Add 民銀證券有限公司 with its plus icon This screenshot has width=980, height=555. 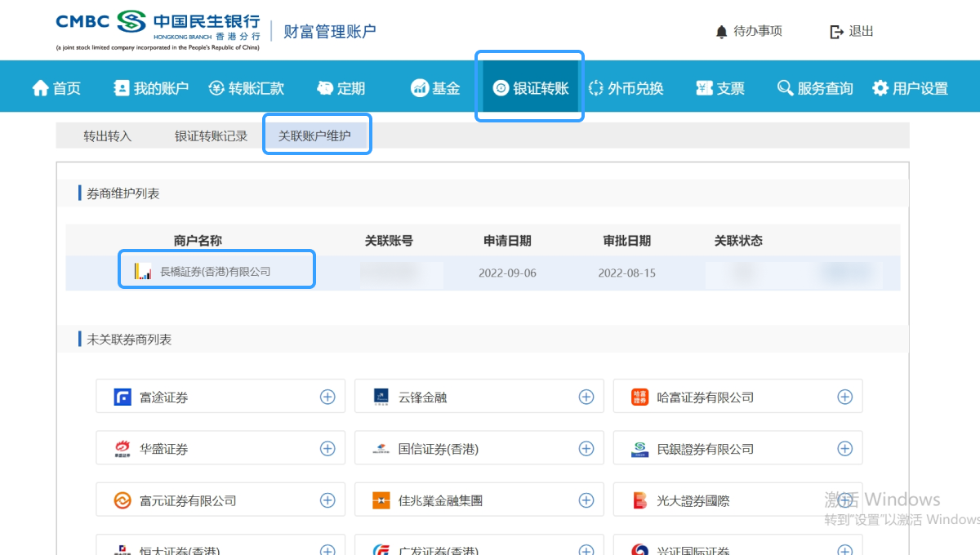coord(845,448)
